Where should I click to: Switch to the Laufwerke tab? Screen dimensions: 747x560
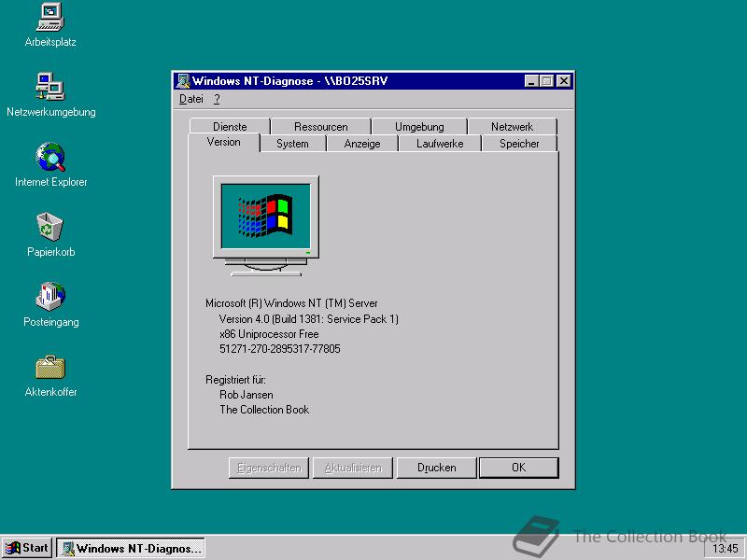click(440, 144)
